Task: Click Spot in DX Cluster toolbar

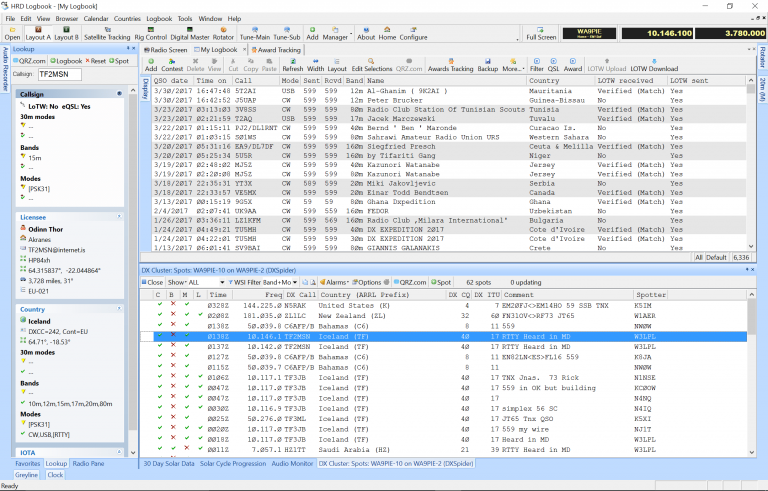Action: coord(441,282)
